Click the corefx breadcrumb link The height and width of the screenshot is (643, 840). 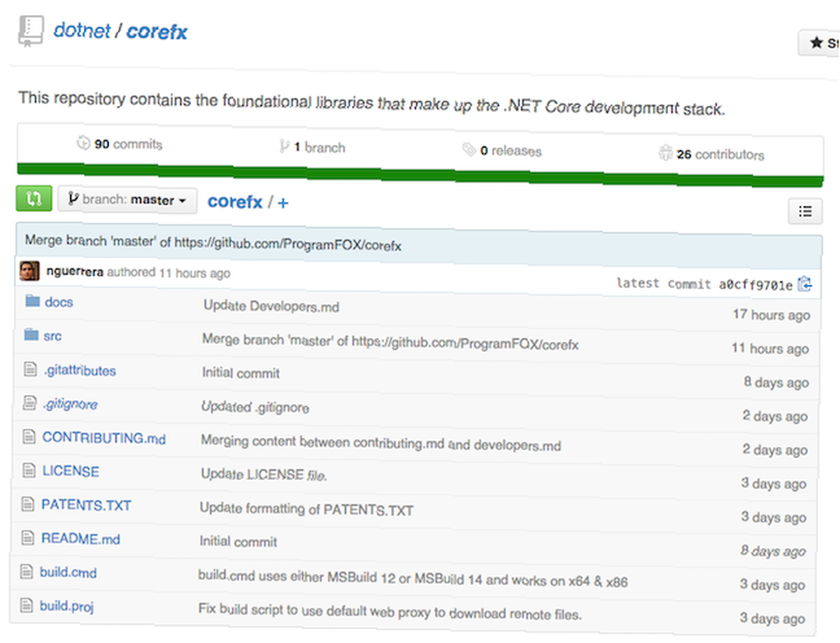tap(234, 202)
